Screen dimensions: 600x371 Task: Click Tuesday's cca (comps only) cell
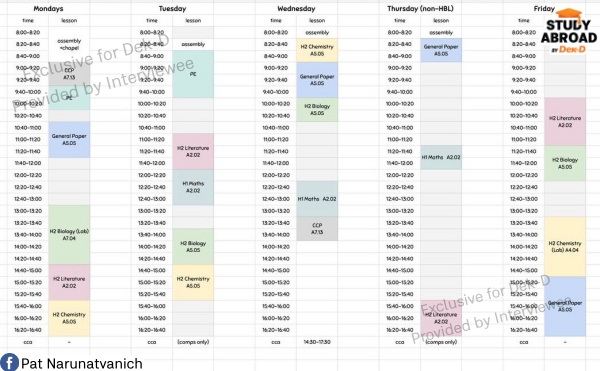click(193, 342)
